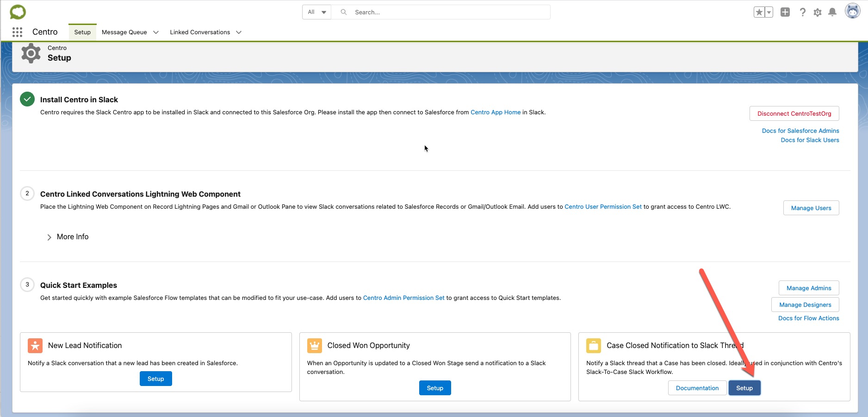Expand the Message Queue tab chevron
Image resolution: width=868 pixels, height=417 pixels.
click(x=156, y=32)
